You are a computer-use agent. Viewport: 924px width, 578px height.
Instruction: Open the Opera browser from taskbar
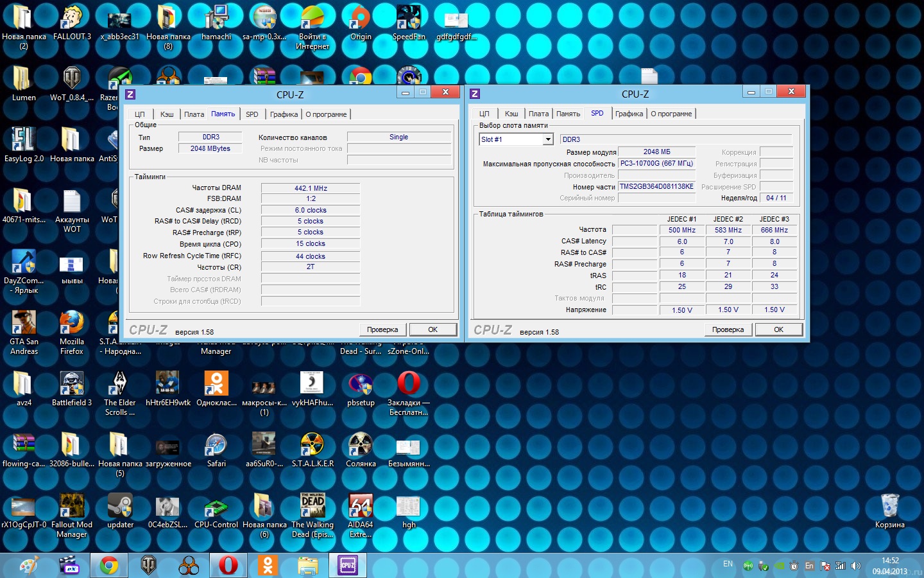(228, 565)
